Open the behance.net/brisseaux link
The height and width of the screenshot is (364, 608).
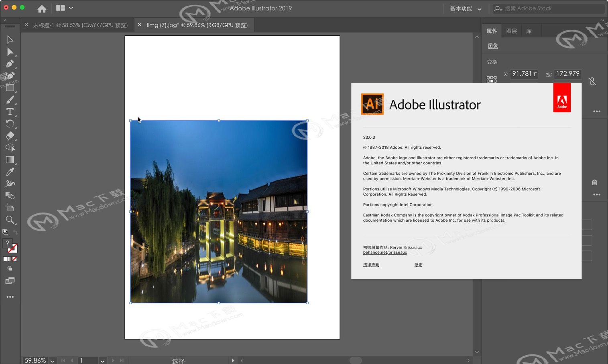pyautogui.click(x=385, y=253)
